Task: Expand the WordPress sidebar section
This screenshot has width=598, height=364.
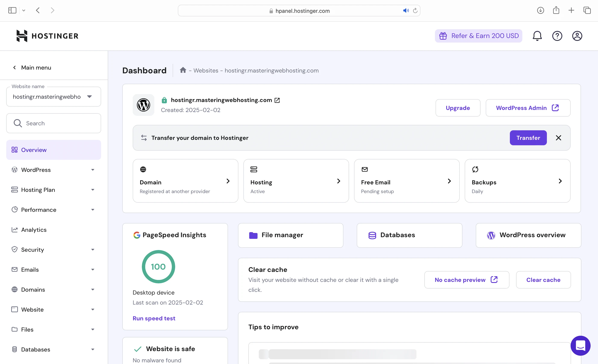Action: [53, 170]
